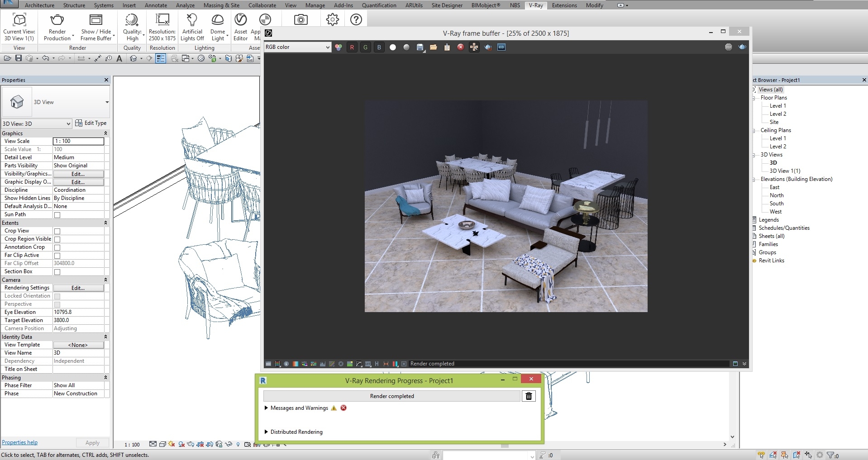Toggle the red channel in V-Ray frame buffer
This screenshot has height=460, width=868.
click(352, 47)
